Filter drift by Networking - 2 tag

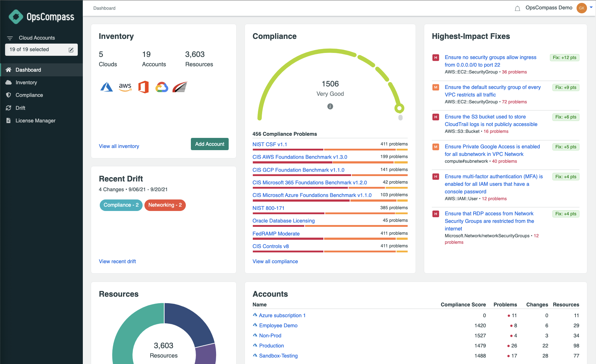click(x=165, y=205)
